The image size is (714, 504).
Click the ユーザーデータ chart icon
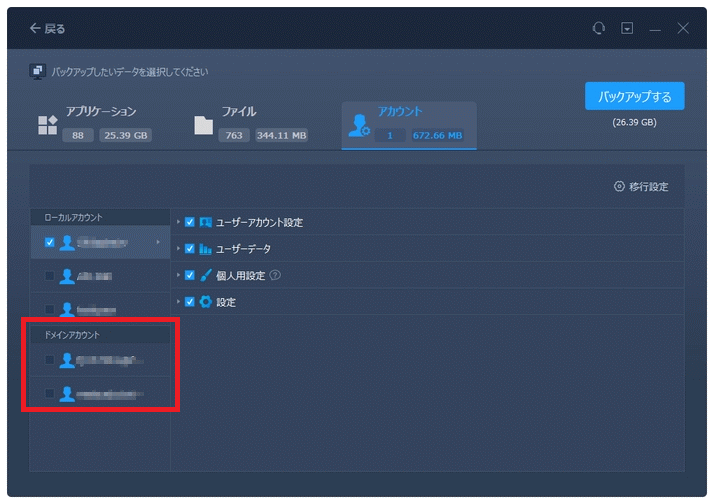pyautogui.click(x=205, y=249)
